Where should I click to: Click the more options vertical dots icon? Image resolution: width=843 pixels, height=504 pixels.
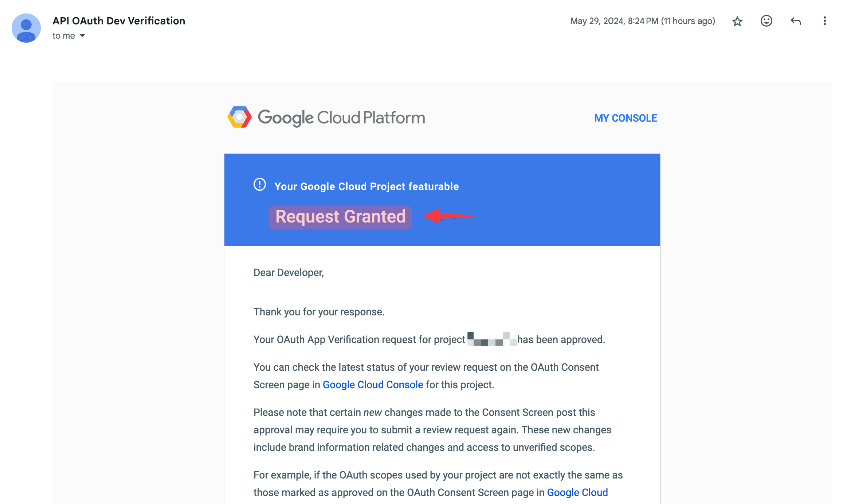click(824, 21)
